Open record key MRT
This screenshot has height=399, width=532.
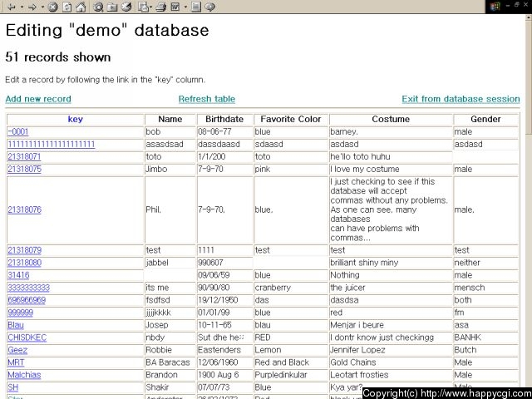[x=16, y=362]
